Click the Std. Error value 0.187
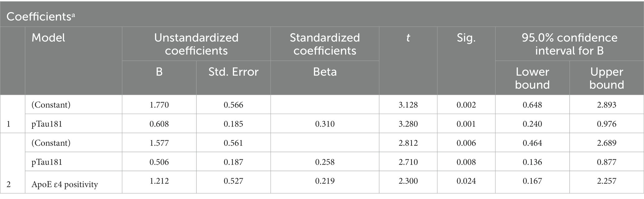The image size is (644, 199). tap(234, 162)
